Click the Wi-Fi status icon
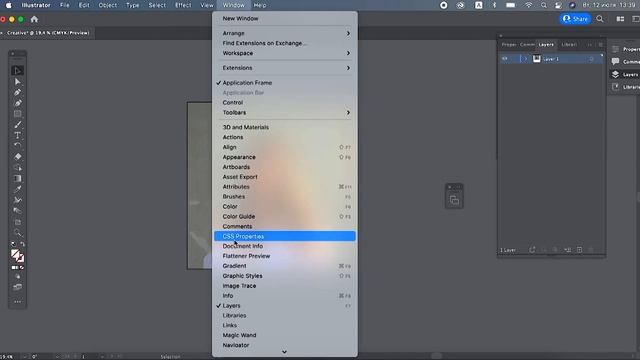640x360 pixels. 529,5
